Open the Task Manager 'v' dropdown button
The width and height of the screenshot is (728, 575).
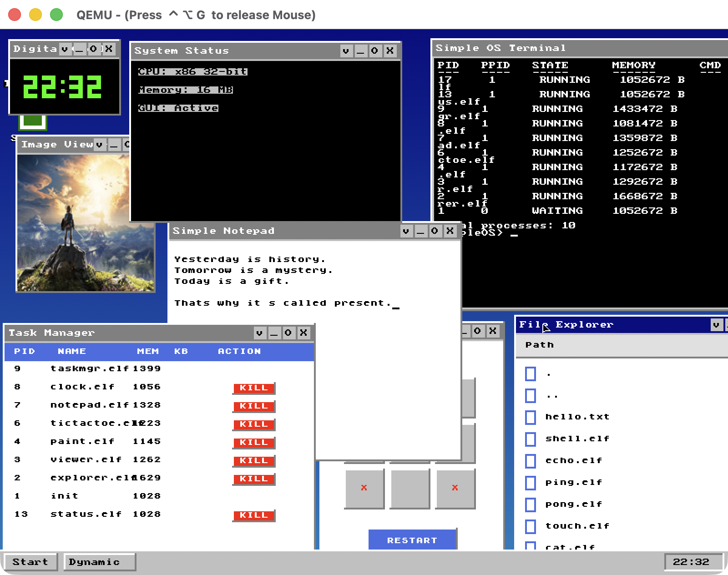259,333
